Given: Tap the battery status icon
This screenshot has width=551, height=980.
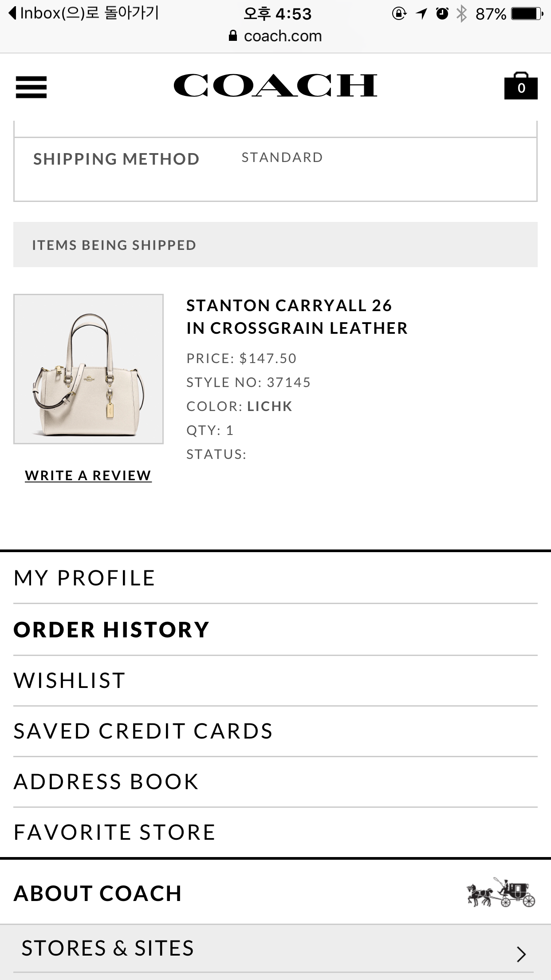Looking at the screenshot, I should pos(527,14).
